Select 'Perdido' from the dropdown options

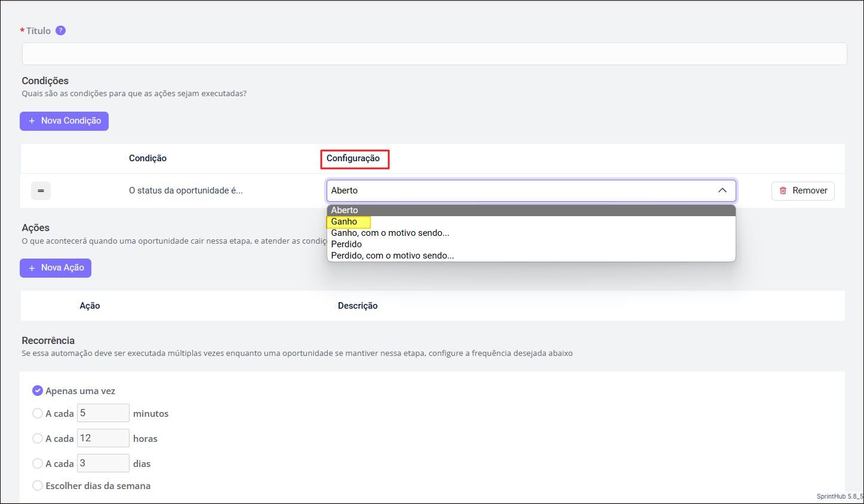pyautogui.click(x=346, y=244)
